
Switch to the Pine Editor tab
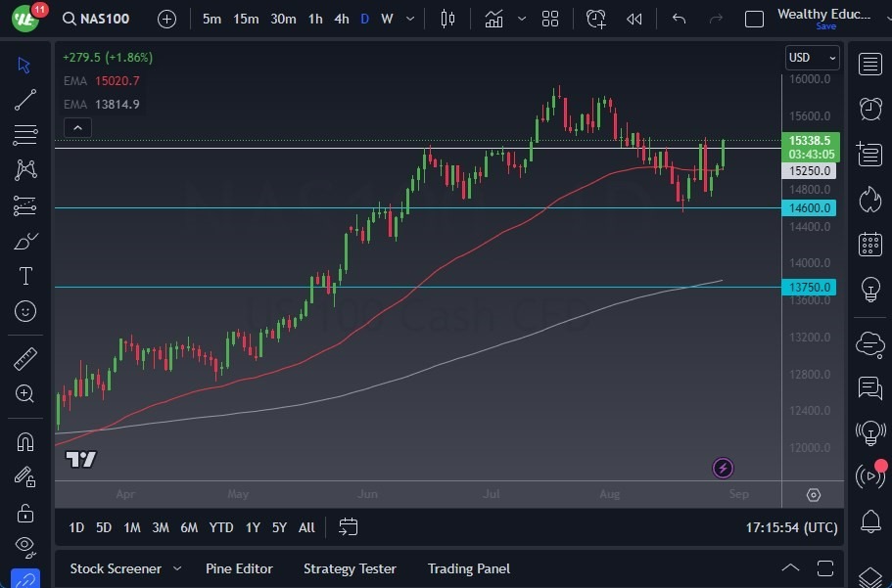click(x=239, y=568)
